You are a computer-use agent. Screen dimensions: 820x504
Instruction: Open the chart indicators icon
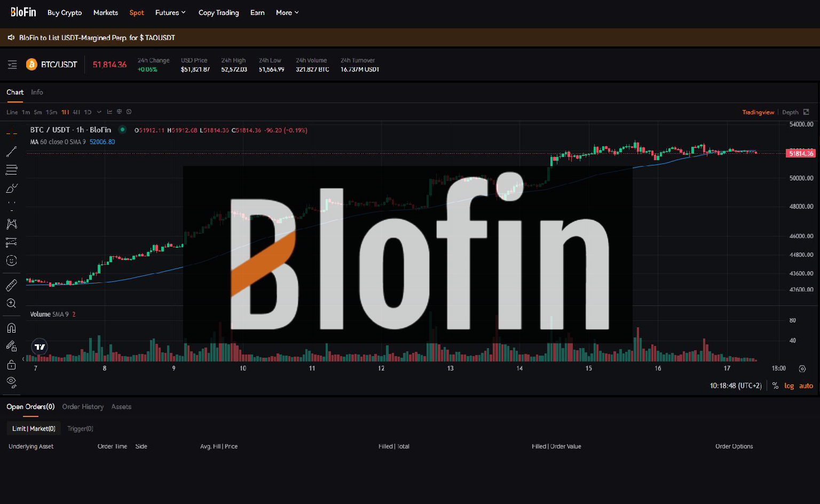[x=109, y=112]
